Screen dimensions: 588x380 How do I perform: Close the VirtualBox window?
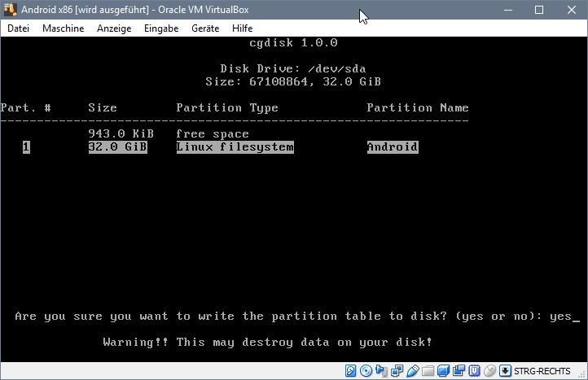coord(572,10)
